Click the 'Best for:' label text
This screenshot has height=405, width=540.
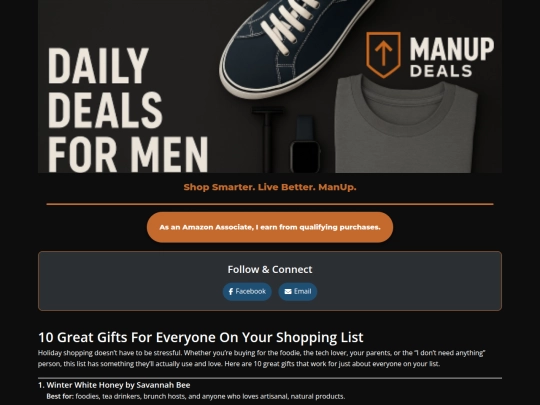pyautogui.click(x=60, y=396)
